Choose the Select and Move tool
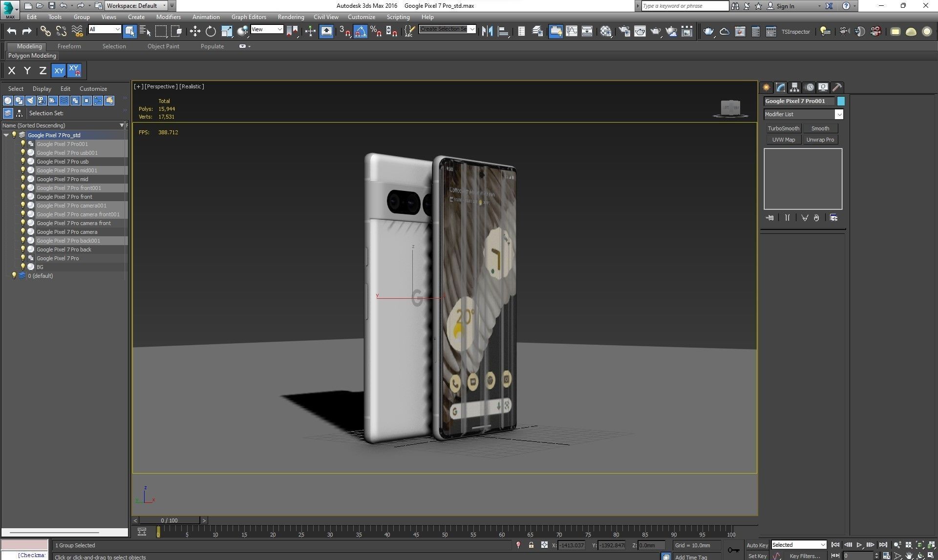 [195, 31]
